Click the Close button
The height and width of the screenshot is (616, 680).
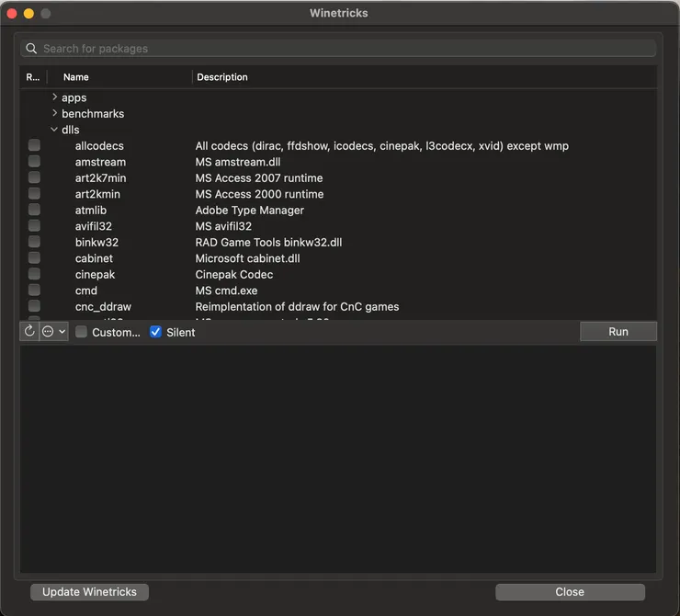click(570, 592)
